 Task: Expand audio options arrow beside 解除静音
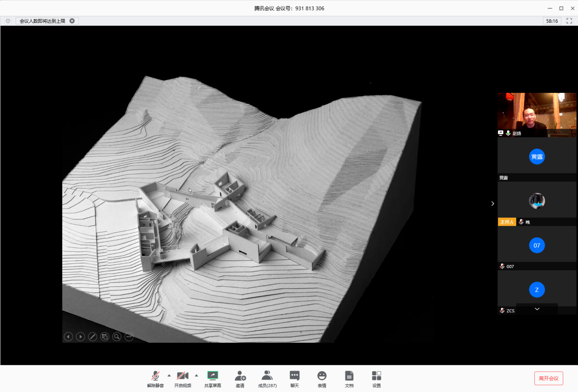169,376
